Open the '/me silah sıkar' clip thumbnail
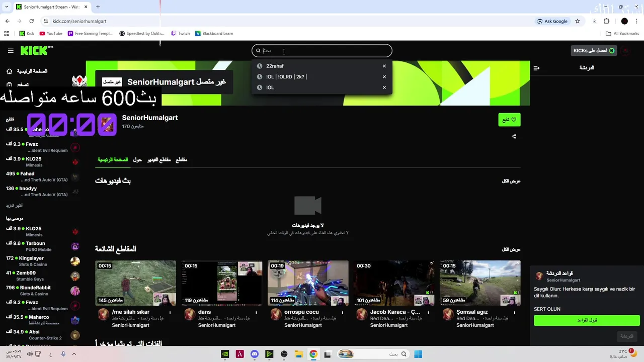Image resolution: width=644 pixels, height=362 pixels. (135, 283)
